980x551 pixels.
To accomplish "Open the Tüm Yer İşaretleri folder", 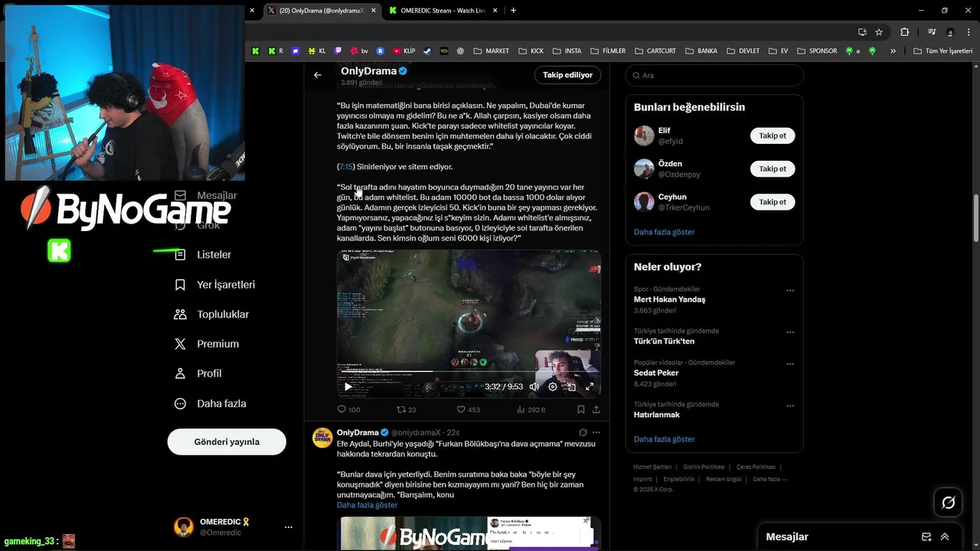I will [x=943, y=51].
